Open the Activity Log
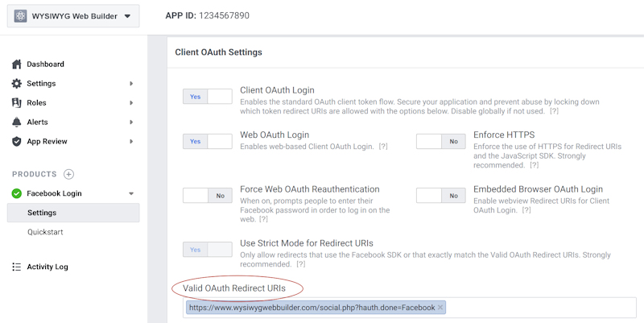 (47, 267)
